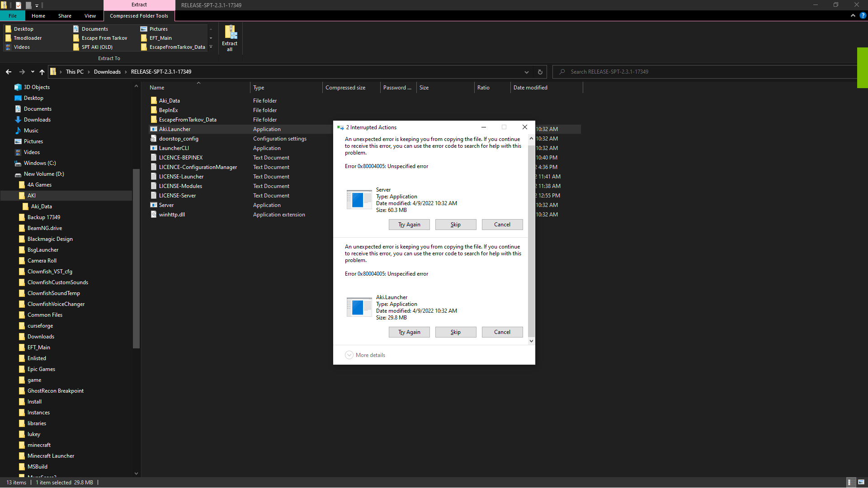Open recent locations dropdown arrow

coord(33,72)
